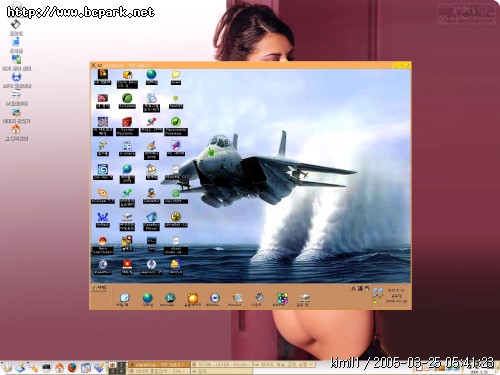Select the blue document icon on left desktop
Screen dimensions: 500x375
(16, 42)
